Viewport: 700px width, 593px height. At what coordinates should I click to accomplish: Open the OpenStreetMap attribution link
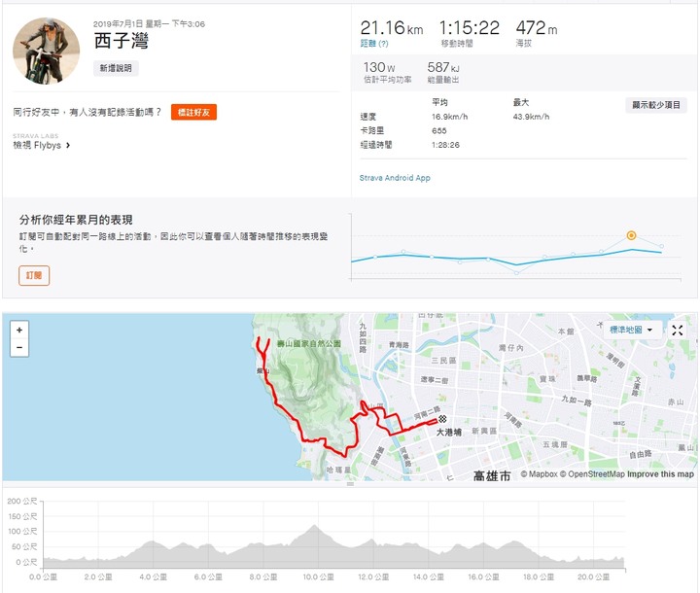(592, 474)
